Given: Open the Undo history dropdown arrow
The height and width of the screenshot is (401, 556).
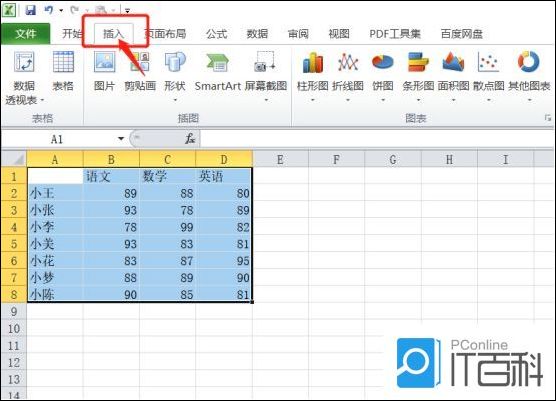Looking at the screenshot, I should (x=61, y=10).
